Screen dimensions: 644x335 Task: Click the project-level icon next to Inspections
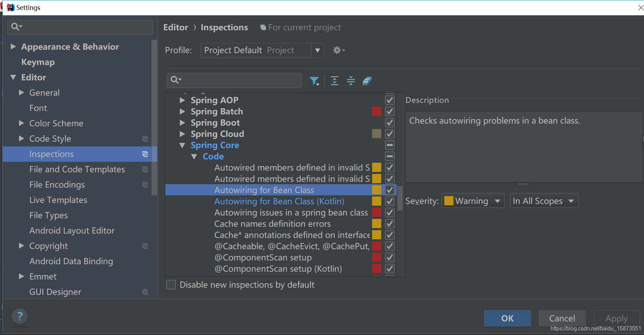145,154
